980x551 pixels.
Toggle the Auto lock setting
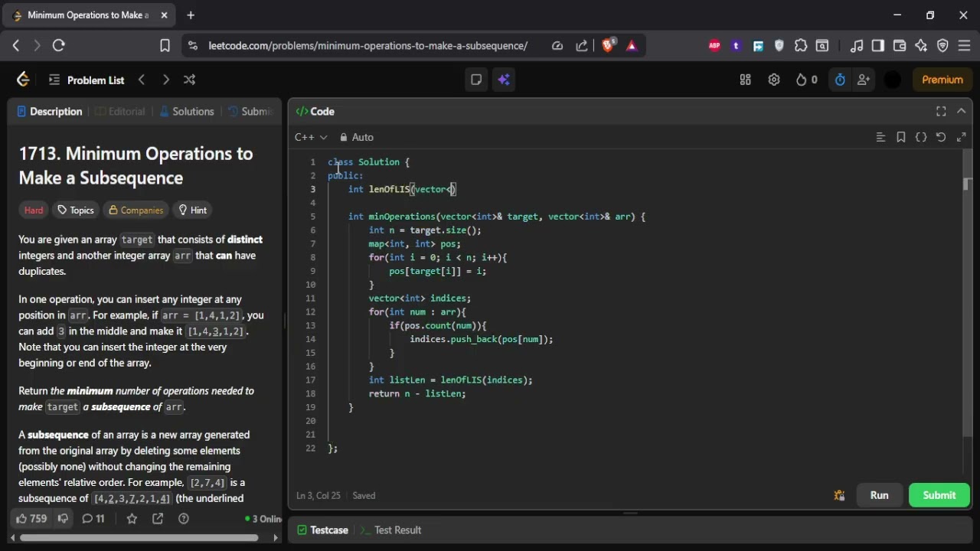pyautogui.click(x=357, y=137)
